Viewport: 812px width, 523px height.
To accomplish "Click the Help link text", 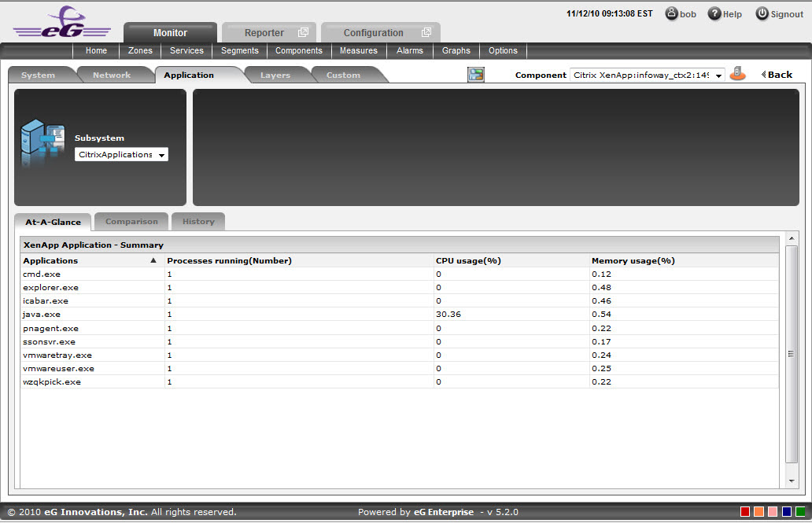I will click(x=733, y=14).
